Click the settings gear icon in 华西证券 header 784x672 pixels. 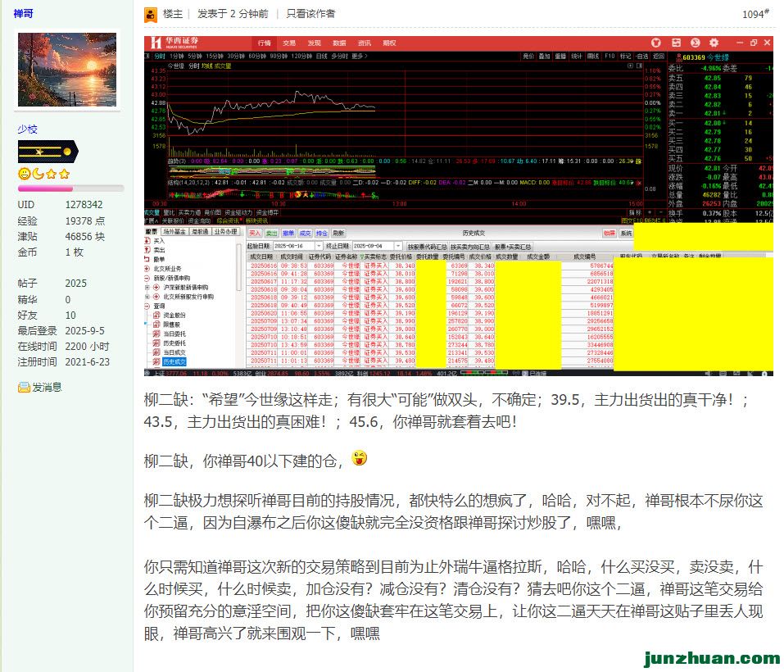[x=713, y=42]
